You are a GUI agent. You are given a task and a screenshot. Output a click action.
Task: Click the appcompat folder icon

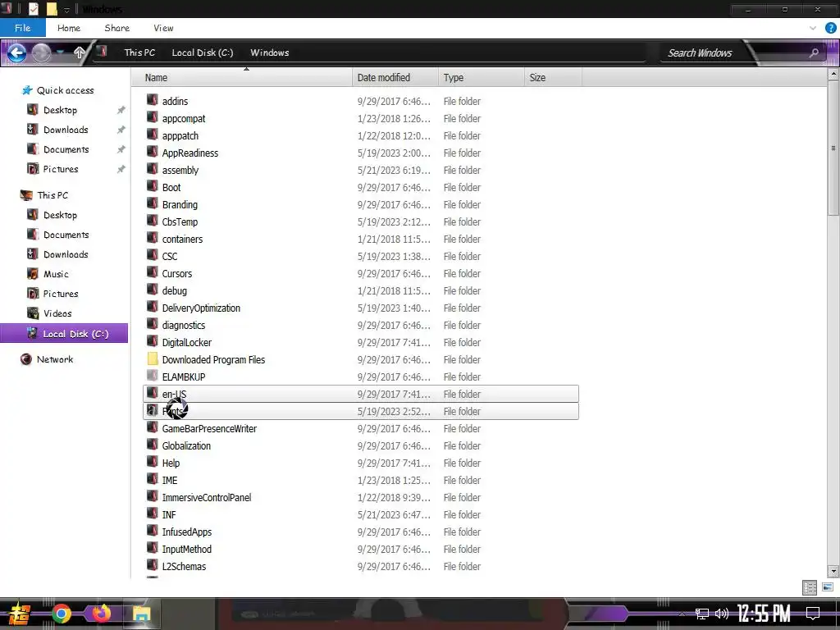(152, 117)
